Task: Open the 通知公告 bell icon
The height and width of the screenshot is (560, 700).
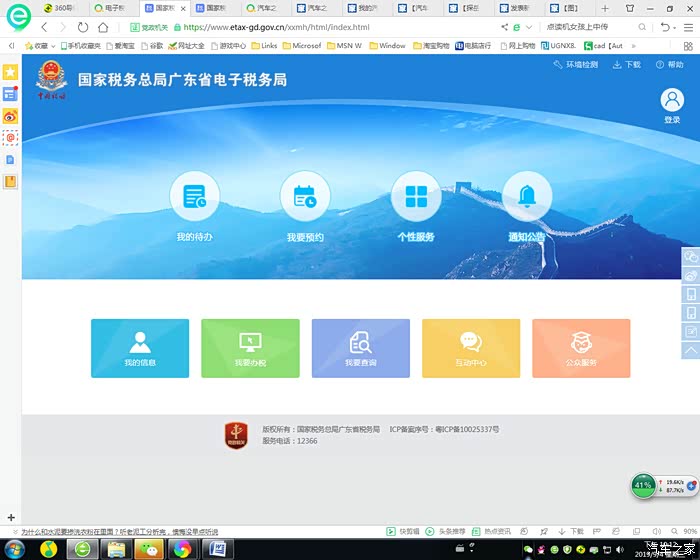Action: (x=527, y=196)
